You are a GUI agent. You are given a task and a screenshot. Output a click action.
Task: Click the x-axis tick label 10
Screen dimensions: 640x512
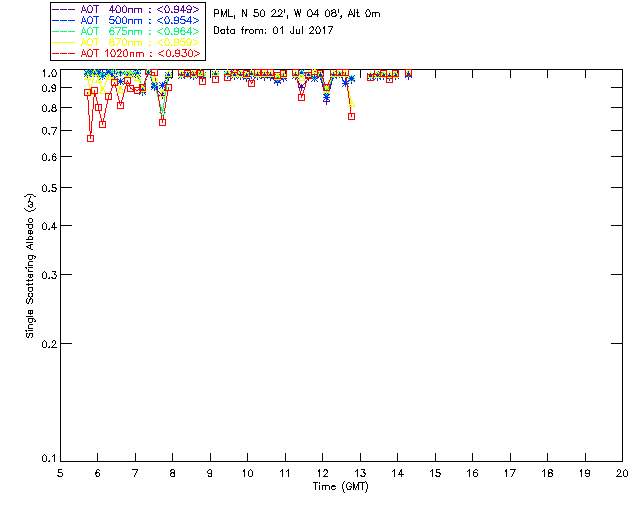pos(247,473)
